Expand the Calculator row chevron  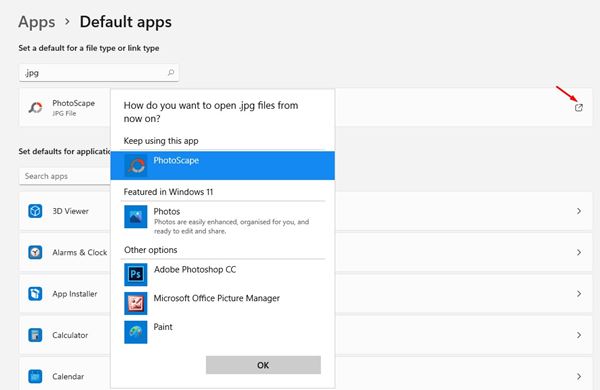pyautogui.click(x=579, y=335)
